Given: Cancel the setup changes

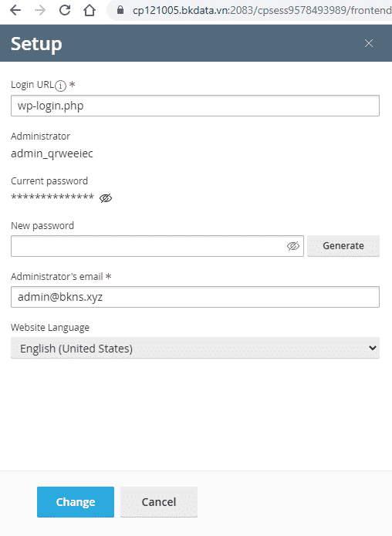Looking at the screenshot, I should (159, 502).
